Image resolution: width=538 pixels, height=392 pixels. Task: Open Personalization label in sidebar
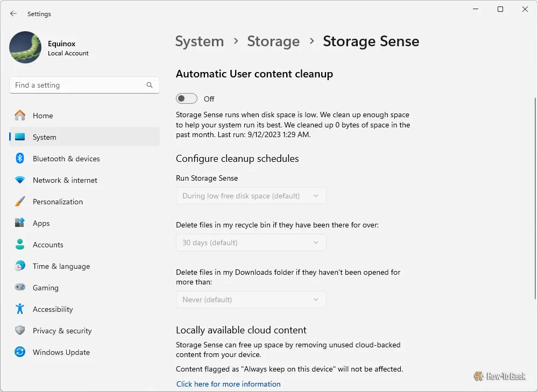58,202
